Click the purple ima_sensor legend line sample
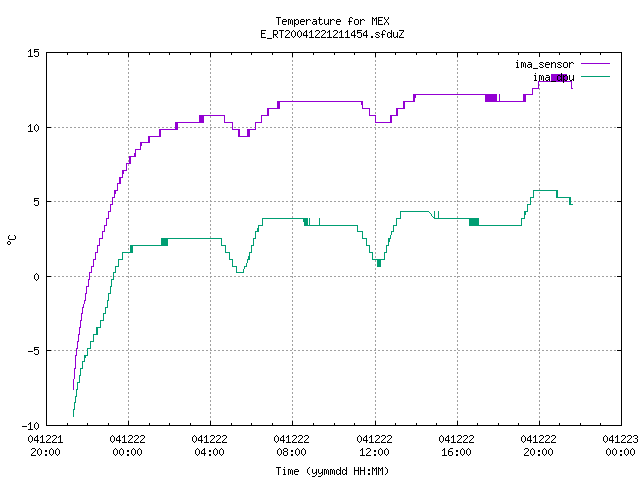The height and width of the screenshot is (480, 640). tap(596, 64)
